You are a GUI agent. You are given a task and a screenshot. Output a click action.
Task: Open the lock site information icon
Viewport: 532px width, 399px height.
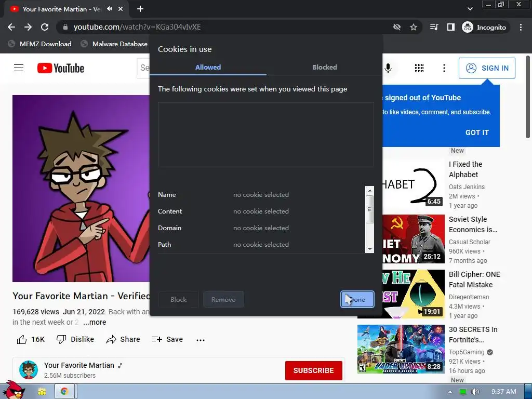[65, 27]
